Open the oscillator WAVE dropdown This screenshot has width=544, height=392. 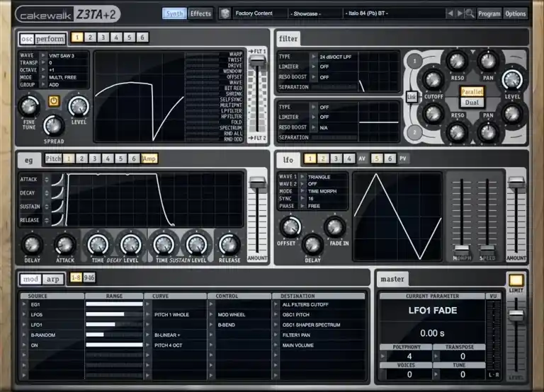pyautogui.click(x=43, y=55)
